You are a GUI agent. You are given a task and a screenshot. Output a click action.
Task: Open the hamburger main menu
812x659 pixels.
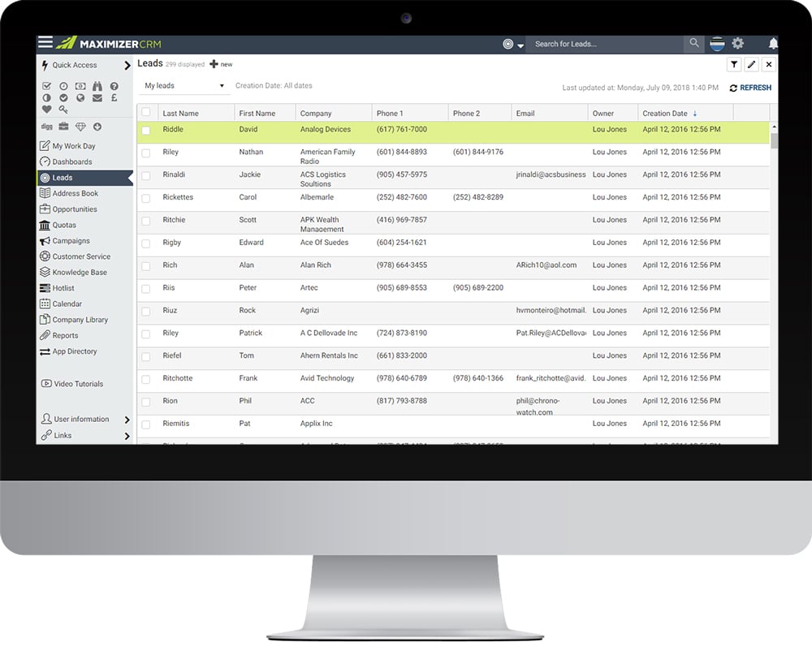45,42
